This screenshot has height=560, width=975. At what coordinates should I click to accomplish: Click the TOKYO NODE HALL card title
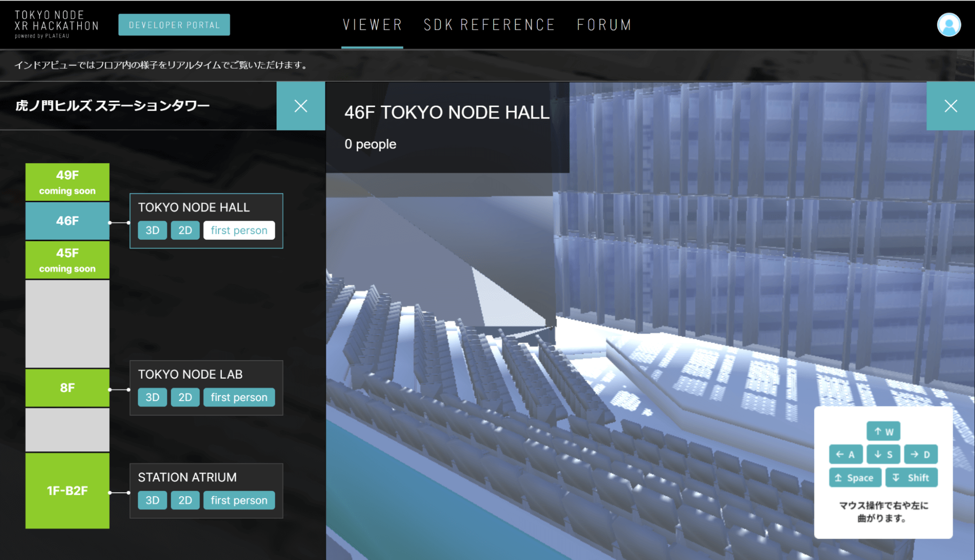tap(194, 208)
